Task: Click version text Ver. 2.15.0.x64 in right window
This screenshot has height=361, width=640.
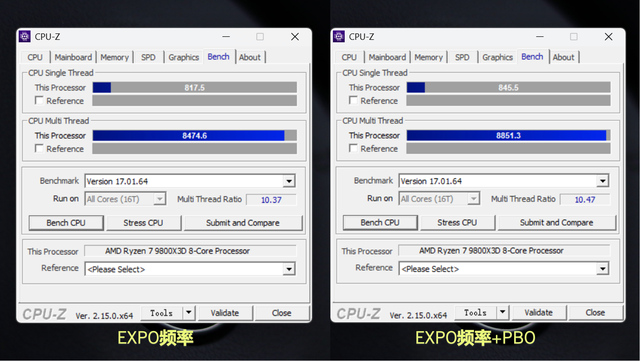Action: point(418,315)
